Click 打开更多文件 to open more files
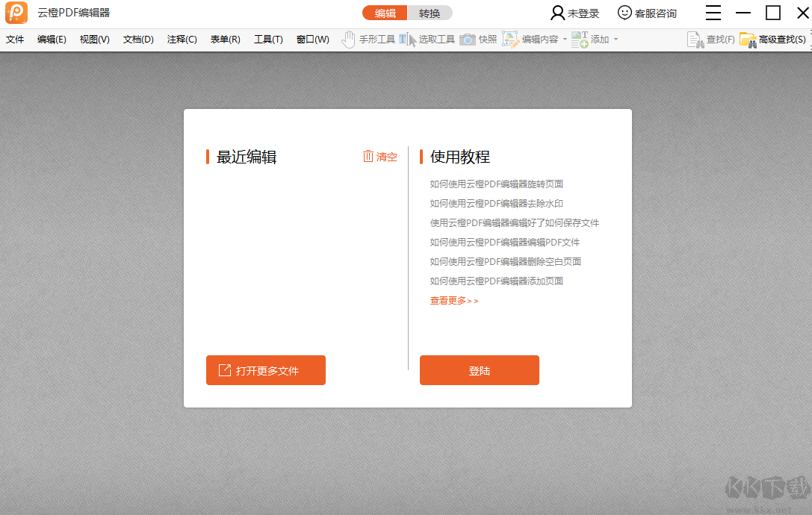Image resolution: width=812 pixels, height=515 pixels. tap(265, 369)
